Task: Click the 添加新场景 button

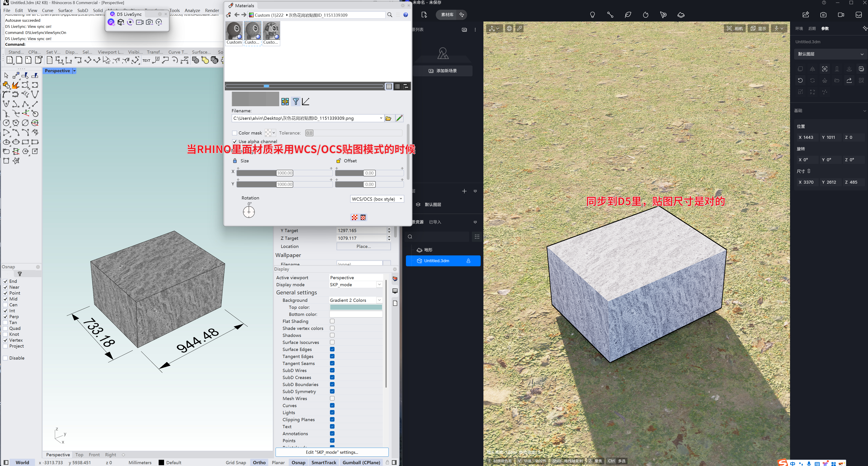Action: tap(443, 71)
